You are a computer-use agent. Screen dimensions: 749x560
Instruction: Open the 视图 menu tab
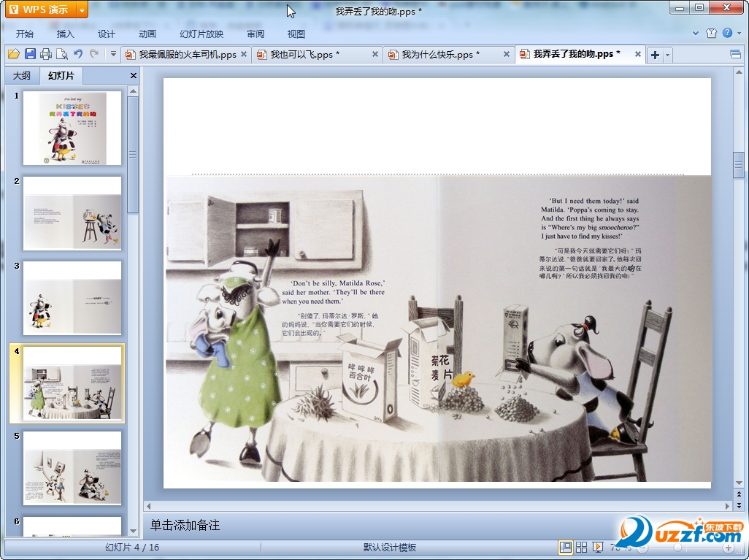[296, 34]
